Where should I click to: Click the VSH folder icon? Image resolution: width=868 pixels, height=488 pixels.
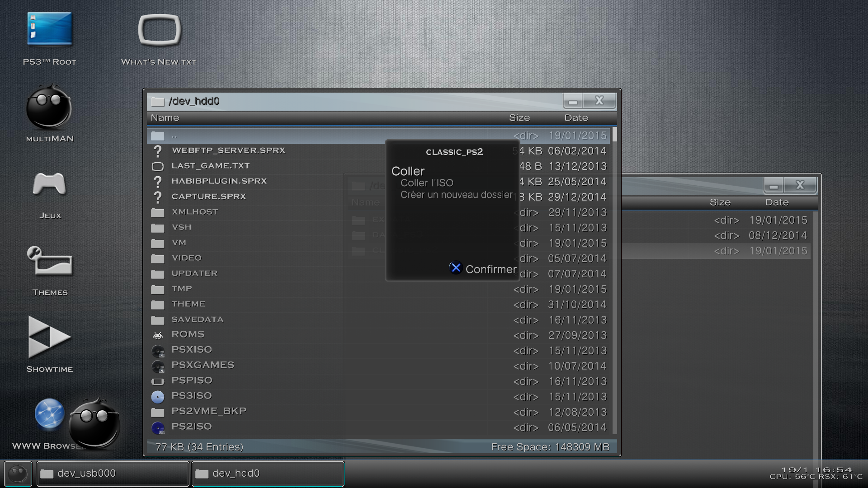pyautogui.click(x=157, y=228)
